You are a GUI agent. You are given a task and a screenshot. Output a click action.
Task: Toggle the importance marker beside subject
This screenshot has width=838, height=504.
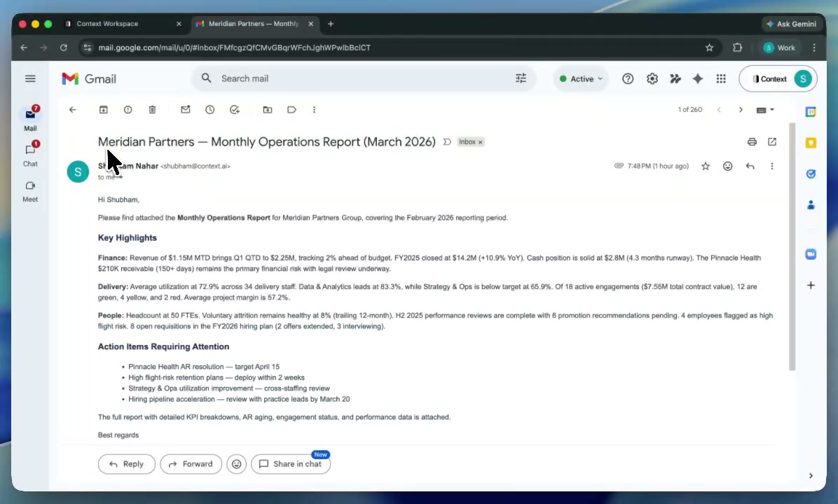[447, 141]
